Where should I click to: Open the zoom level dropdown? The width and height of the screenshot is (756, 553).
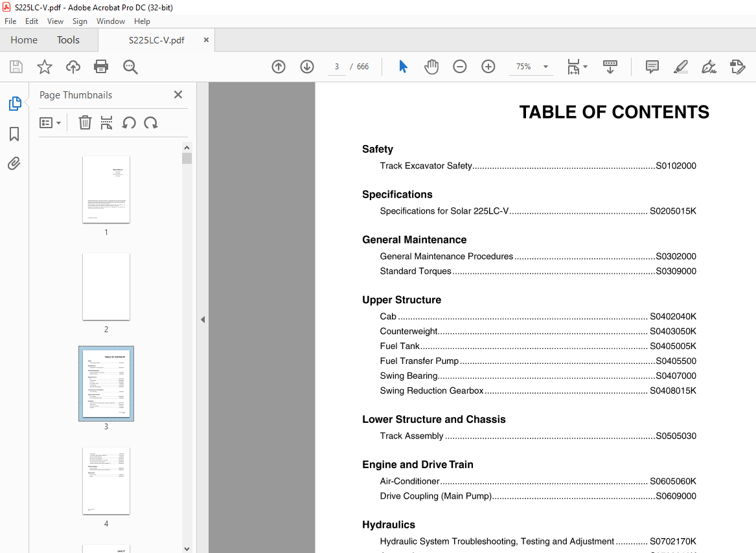tap(546, 67)
